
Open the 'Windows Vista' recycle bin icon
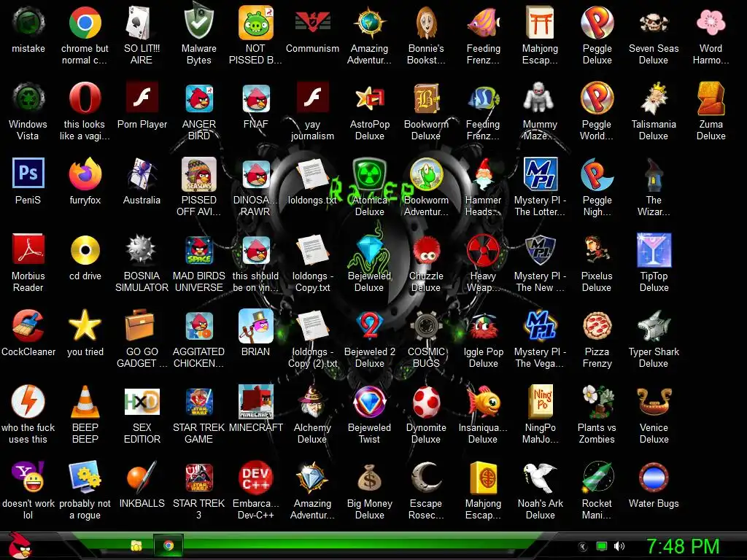(28, 98)
